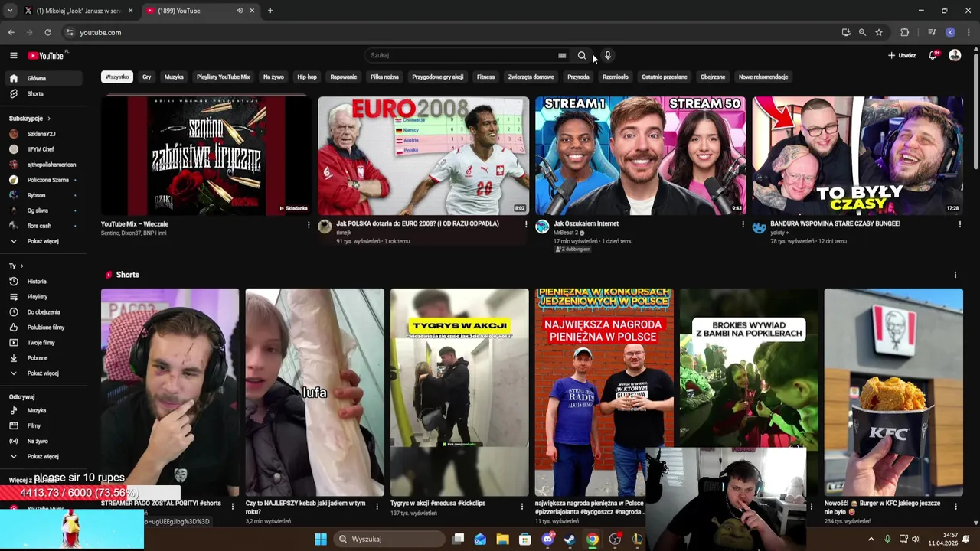This screenshot has height=551, width=980.
Task: Open Muzyka under Odkrywaj in sidebar
Action: click(x=44, y=410)
